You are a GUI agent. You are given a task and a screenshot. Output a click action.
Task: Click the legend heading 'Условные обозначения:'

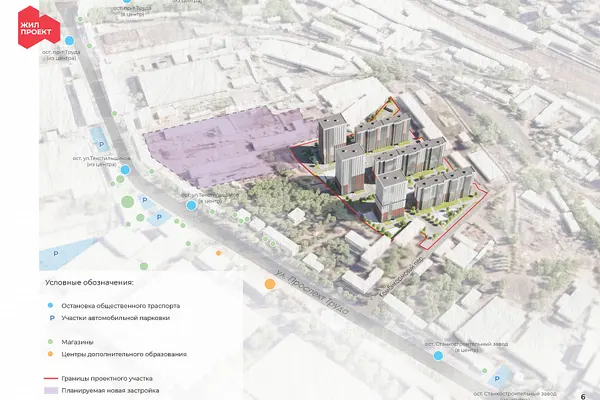89,282
